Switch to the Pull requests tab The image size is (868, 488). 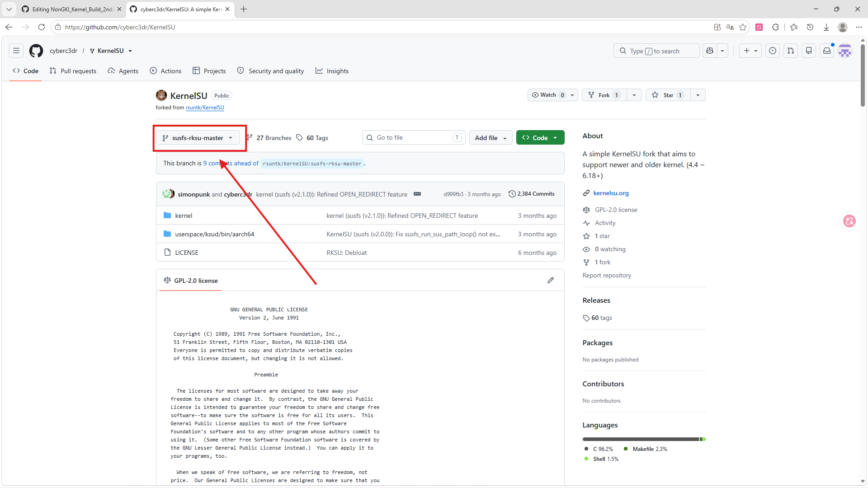(73, 71)
